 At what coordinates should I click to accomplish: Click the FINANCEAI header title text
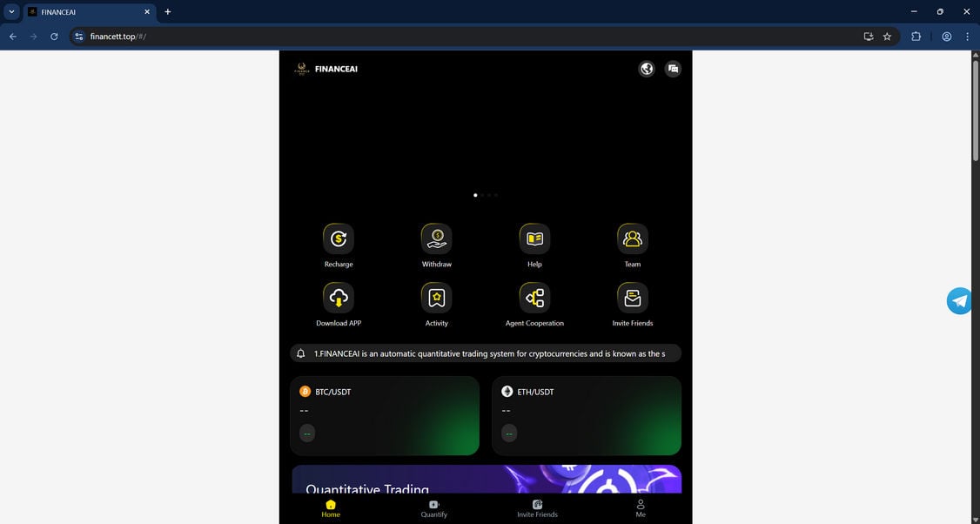(336, 69)
